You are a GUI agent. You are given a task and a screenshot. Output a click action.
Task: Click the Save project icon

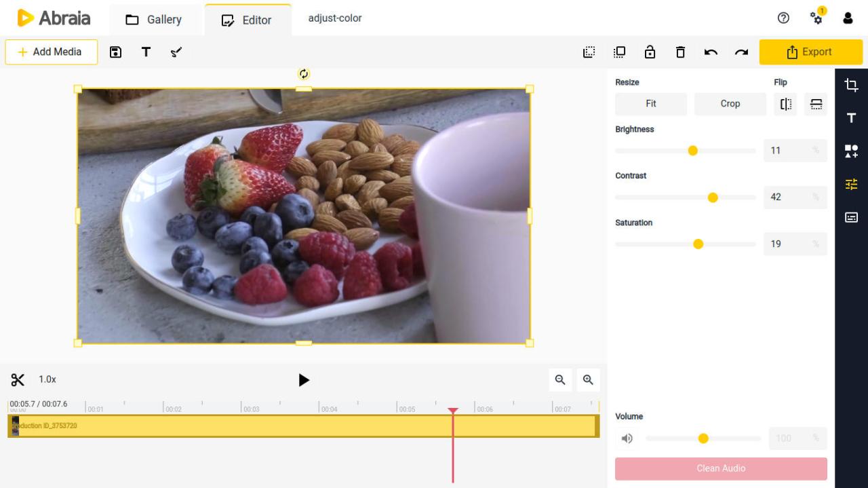coord(115,52)
